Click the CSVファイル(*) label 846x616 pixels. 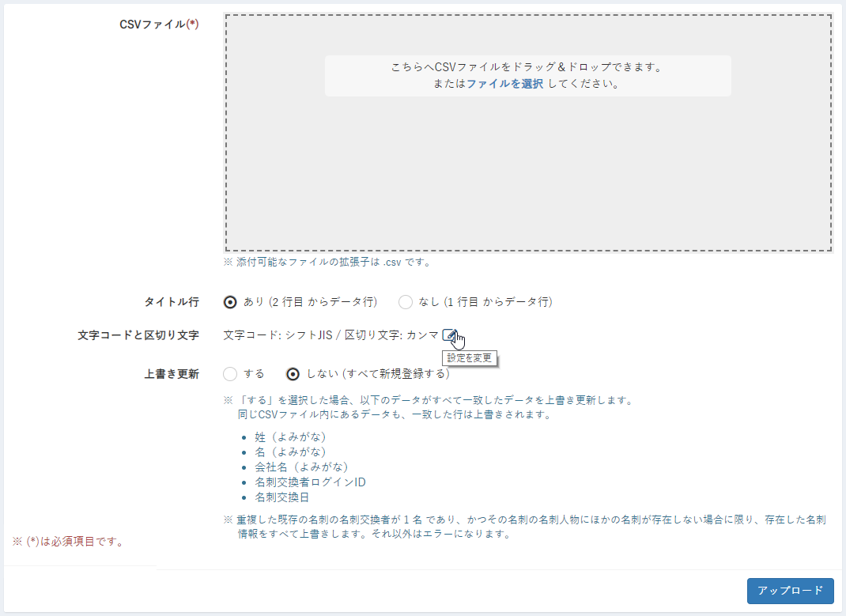[x=159, y=25]
